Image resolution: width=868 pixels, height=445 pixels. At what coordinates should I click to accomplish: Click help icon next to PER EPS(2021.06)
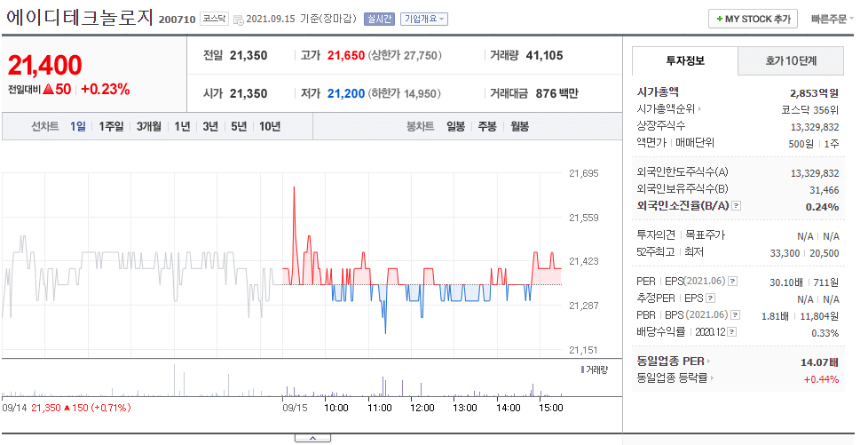[x=732, y=282]
